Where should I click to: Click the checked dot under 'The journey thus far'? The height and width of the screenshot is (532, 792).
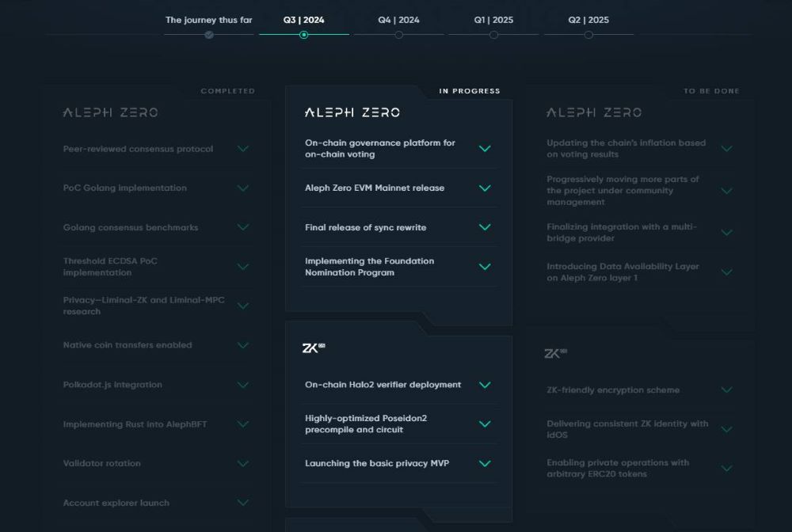pyautogui.click(x=209, y=35)
